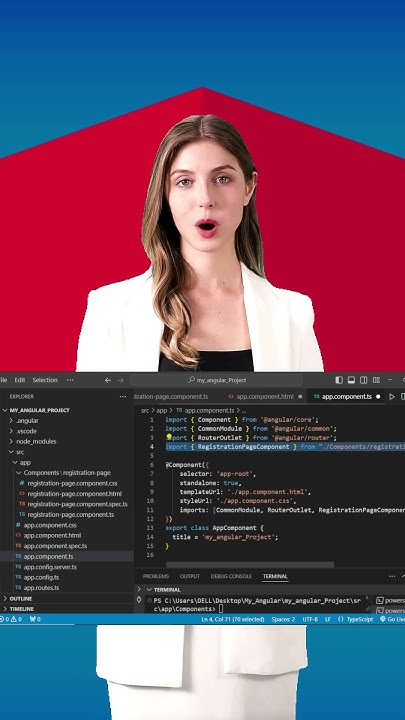Screen dimensions: 405x720
Task: Collapse the src folder
Action: coord(67,452)
